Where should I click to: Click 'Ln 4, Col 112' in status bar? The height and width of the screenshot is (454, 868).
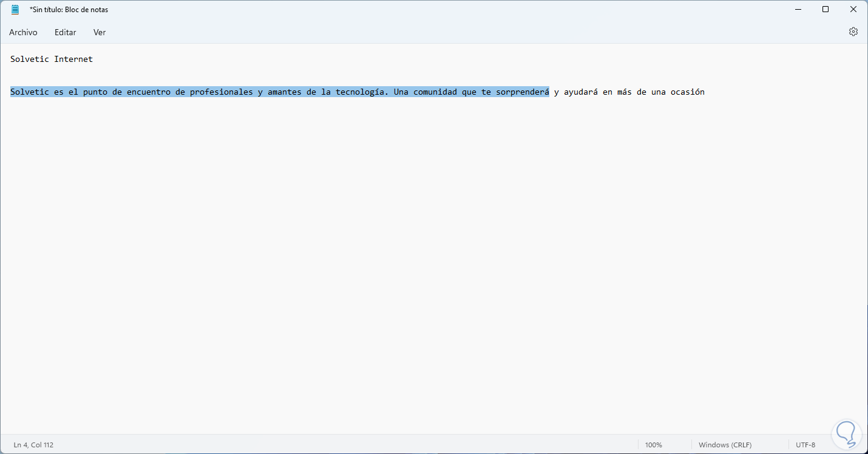click(x=33, y=445)
